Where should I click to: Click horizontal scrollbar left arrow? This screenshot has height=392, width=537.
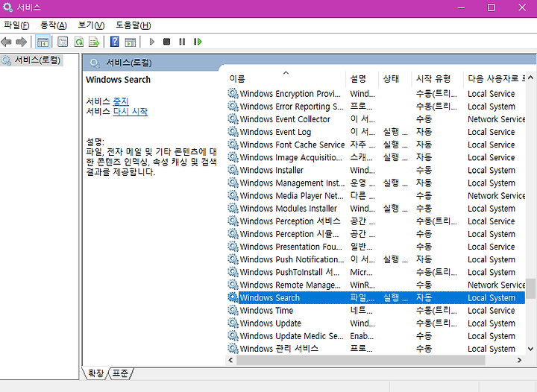click(x=230, y=360)
